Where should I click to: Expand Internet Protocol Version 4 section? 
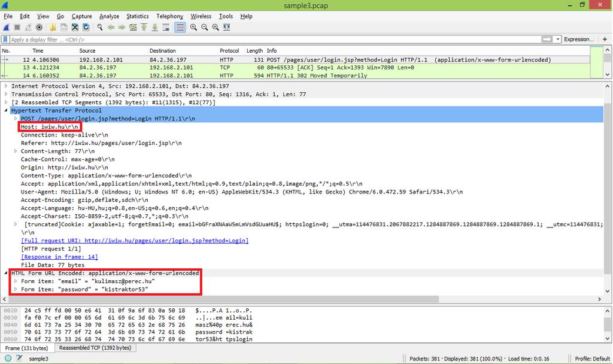[x=6, y=86]
